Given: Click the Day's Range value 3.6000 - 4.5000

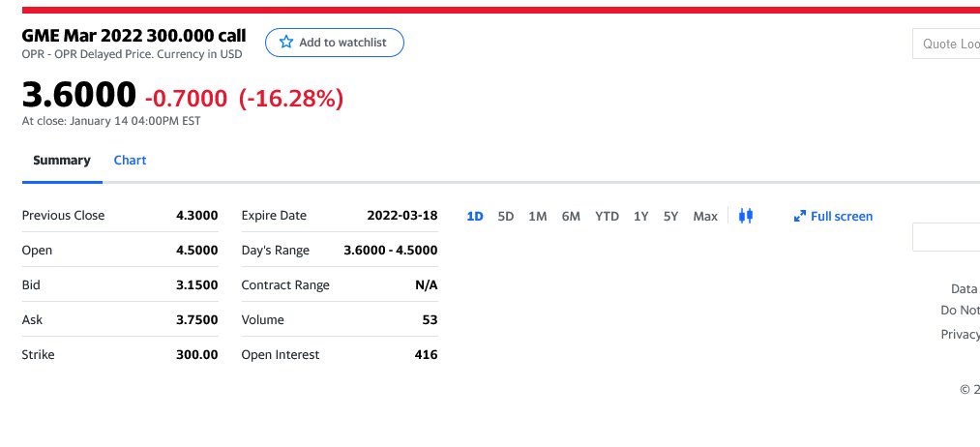Looking at the screenshot, I should tap(391, 251).
